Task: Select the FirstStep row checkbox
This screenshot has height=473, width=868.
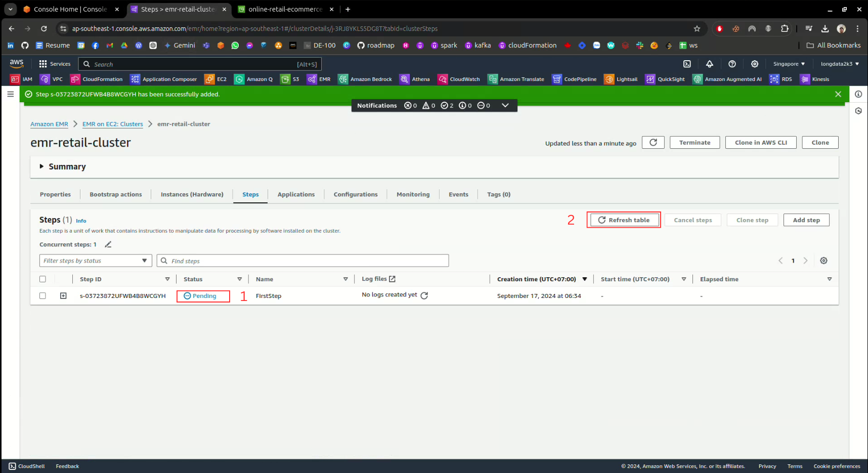Action: coord(42,296)
